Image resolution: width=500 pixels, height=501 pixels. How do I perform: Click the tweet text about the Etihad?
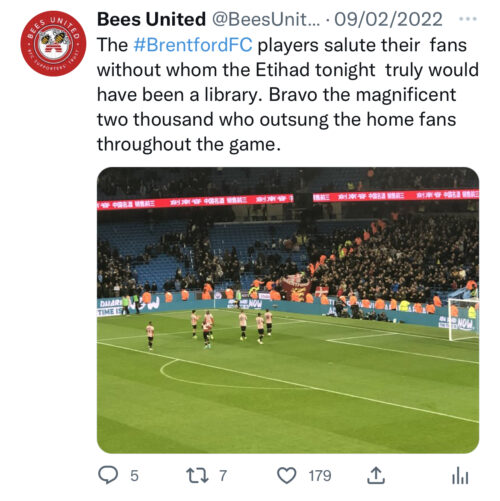(288, 95)
